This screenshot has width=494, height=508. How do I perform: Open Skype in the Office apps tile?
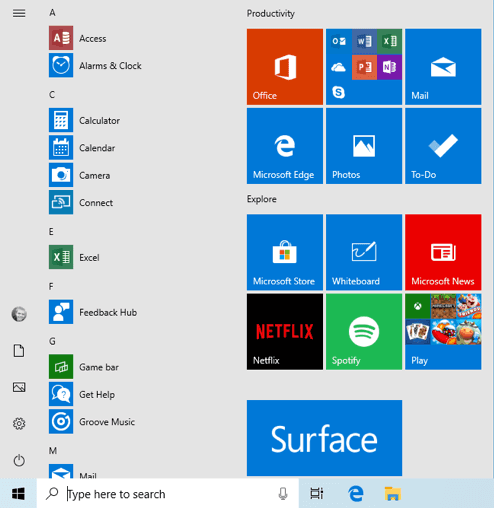coord(339,92)
